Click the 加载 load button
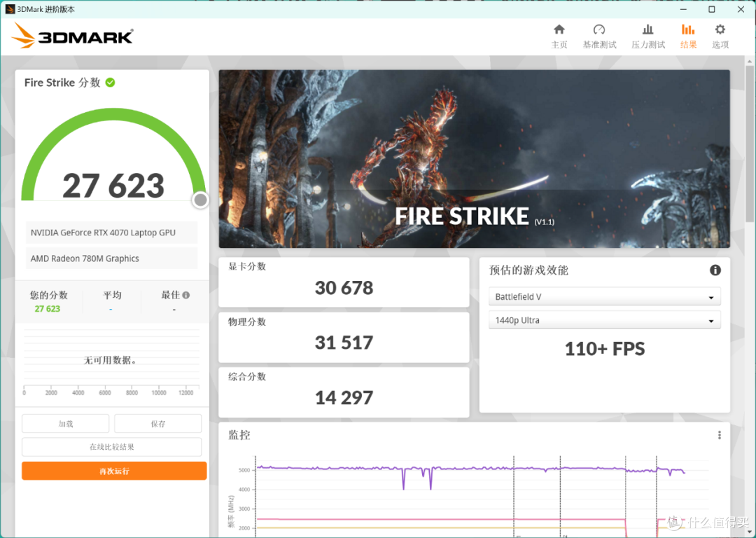The width and height of the screenshot is (756, 538). (x=66, y=424)
